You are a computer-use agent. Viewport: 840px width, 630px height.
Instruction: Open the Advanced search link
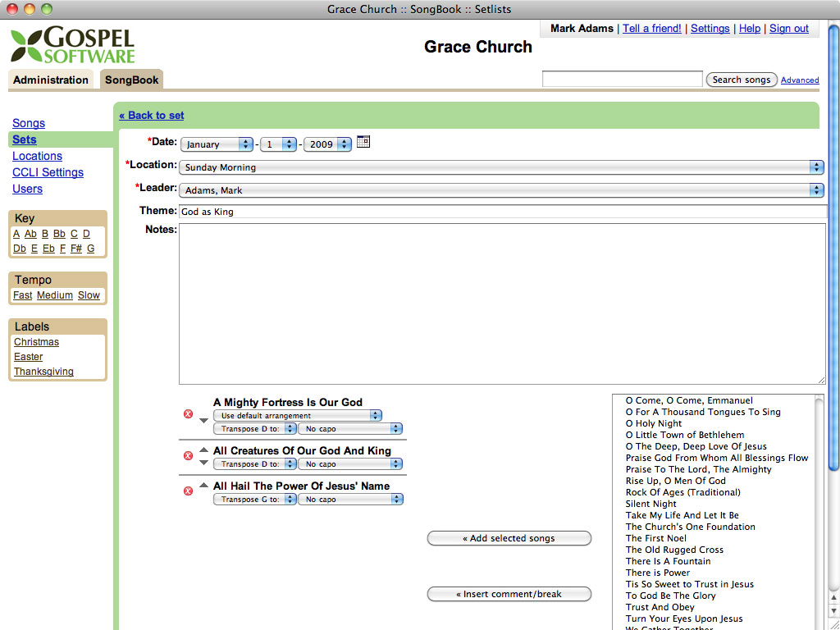click(x=800, y=80)
